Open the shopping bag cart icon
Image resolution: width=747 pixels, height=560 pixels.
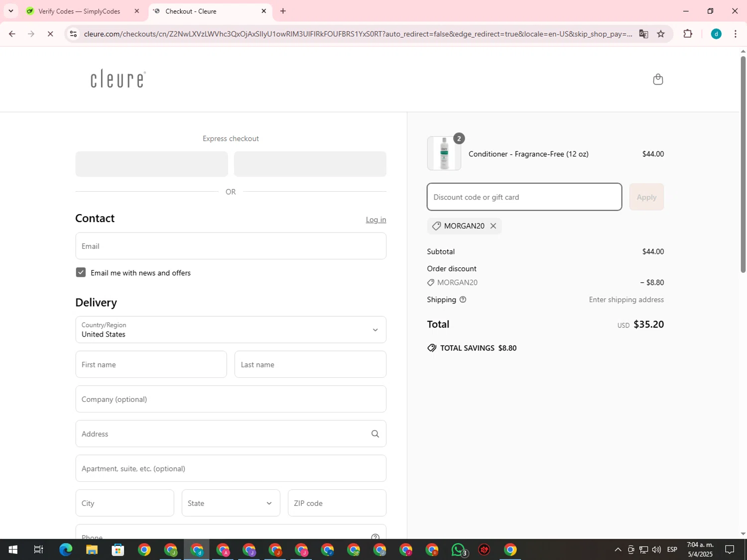tap(658, 79)
